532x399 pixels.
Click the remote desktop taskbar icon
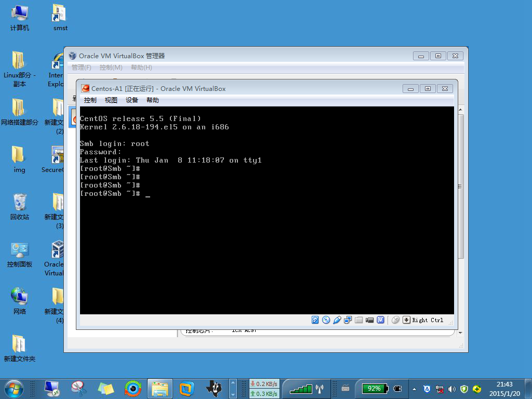pyautogui.click(x=52, y=389)
